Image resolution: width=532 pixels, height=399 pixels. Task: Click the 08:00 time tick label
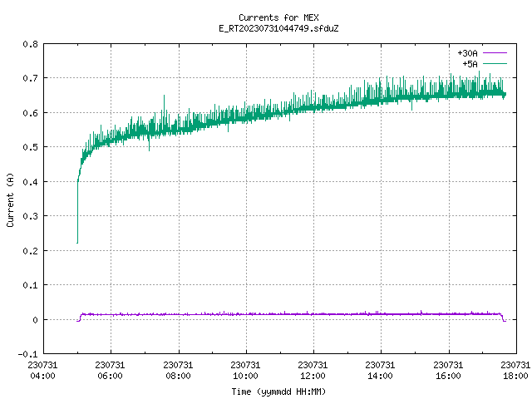pyautogui.click(x=178, y=376)
